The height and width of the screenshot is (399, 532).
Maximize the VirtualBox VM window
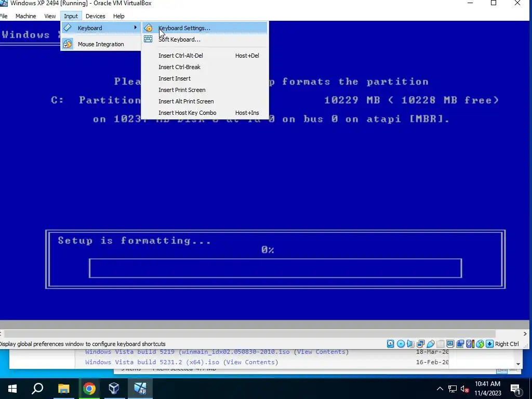(494, 3)
